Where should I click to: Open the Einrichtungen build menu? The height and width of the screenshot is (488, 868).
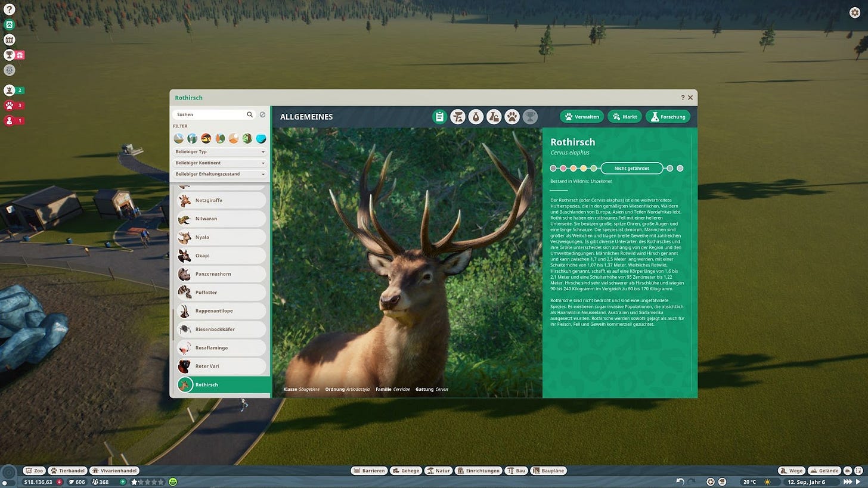point(478,471)
